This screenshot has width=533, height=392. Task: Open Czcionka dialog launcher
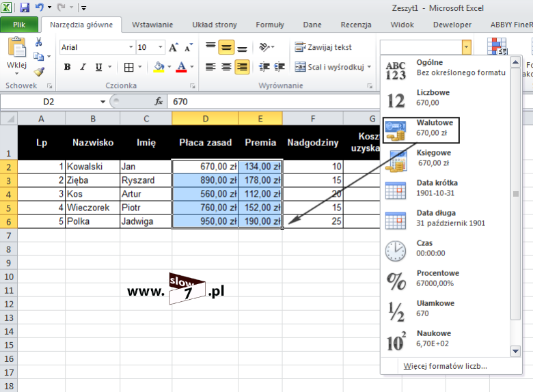tap(193, 86)
